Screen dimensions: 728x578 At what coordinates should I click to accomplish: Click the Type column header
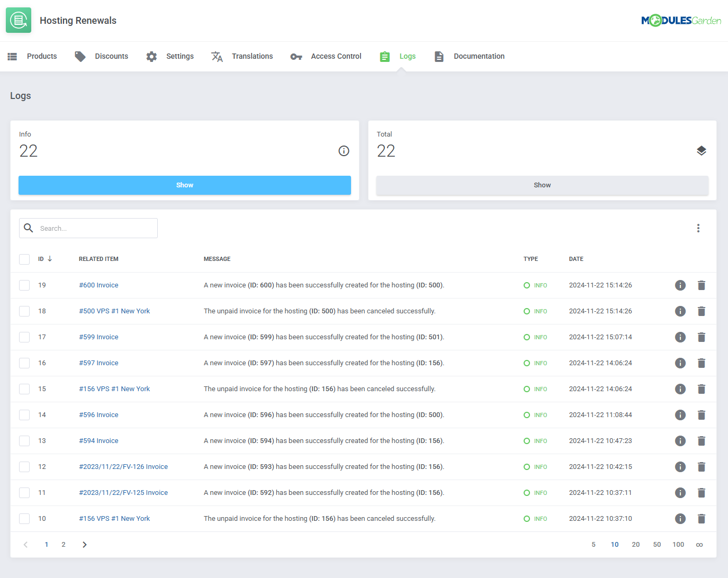click(x=531, y=259)
